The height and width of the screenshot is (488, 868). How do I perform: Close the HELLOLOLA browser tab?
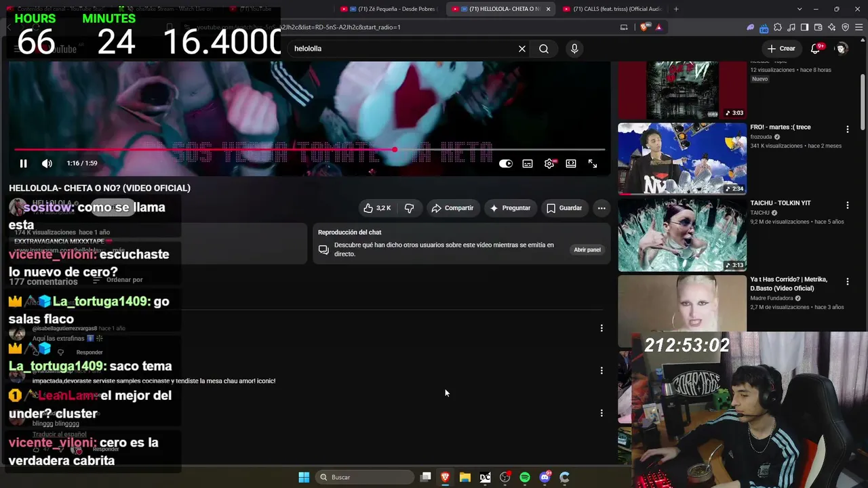coord(548,9)
